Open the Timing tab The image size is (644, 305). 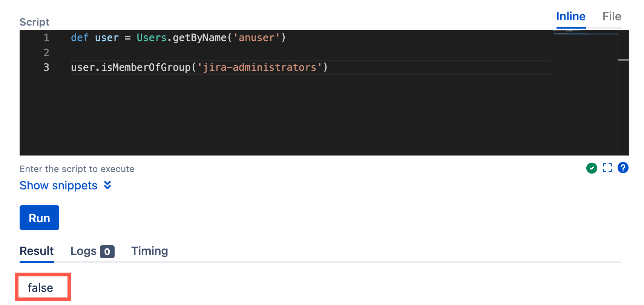149,251
